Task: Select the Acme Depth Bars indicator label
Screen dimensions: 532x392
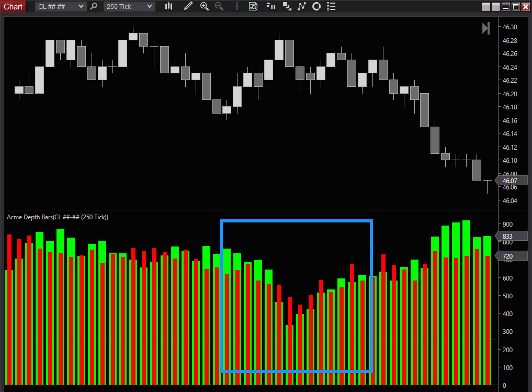Action: pyautogui.click(x=58, y=217)
